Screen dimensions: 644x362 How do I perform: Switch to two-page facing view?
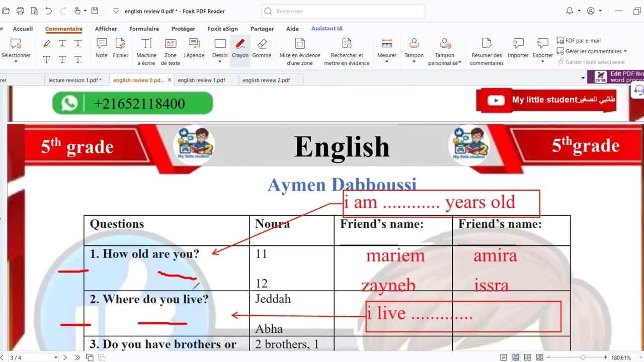pos(528,357)
